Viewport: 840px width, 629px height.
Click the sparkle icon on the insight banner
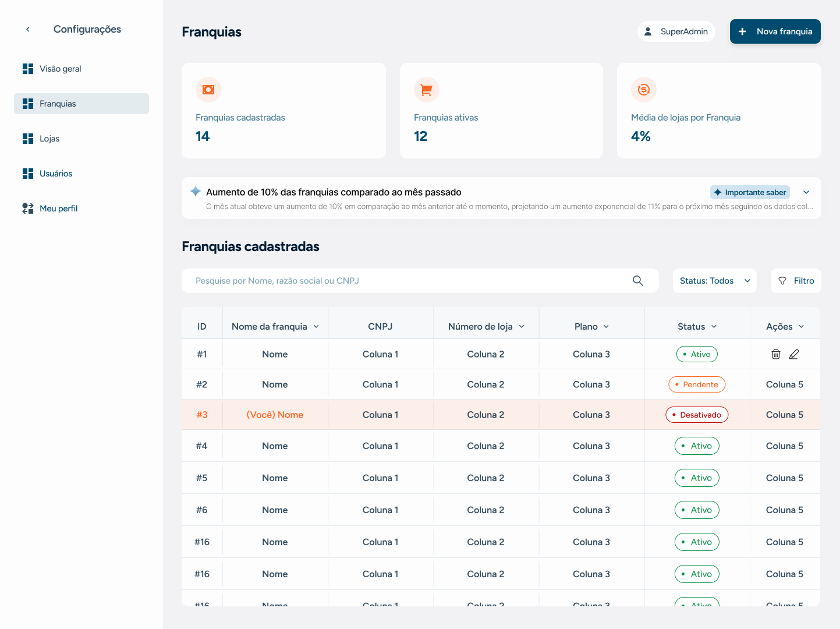tap(196, 192)
